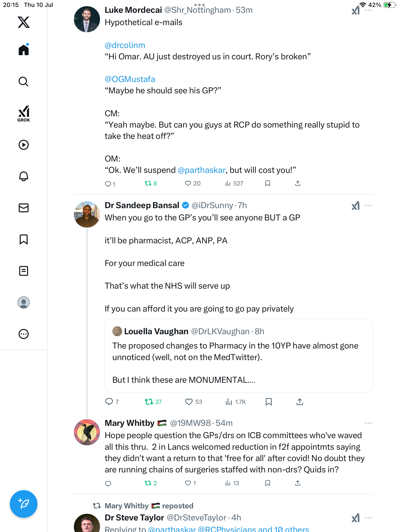This screenshot has height=532, width=399.
Task: Open the profile icon in sidebar
Action: pos(24,302)
